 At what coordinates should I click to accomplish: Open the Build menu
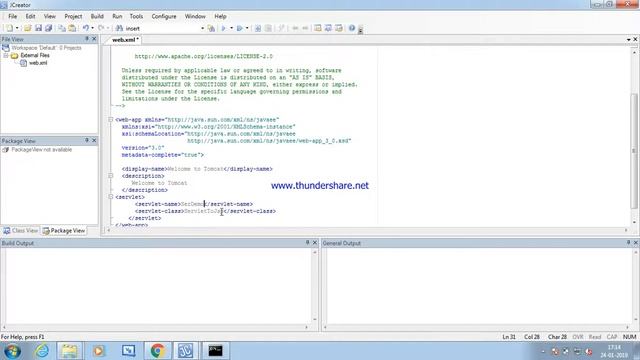tap(97, 16)
